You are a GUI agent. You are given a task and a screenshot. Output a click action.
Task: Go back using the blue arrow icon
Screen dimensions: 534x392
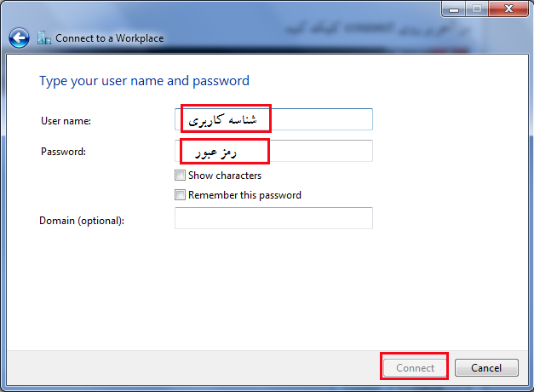[19, 37]
